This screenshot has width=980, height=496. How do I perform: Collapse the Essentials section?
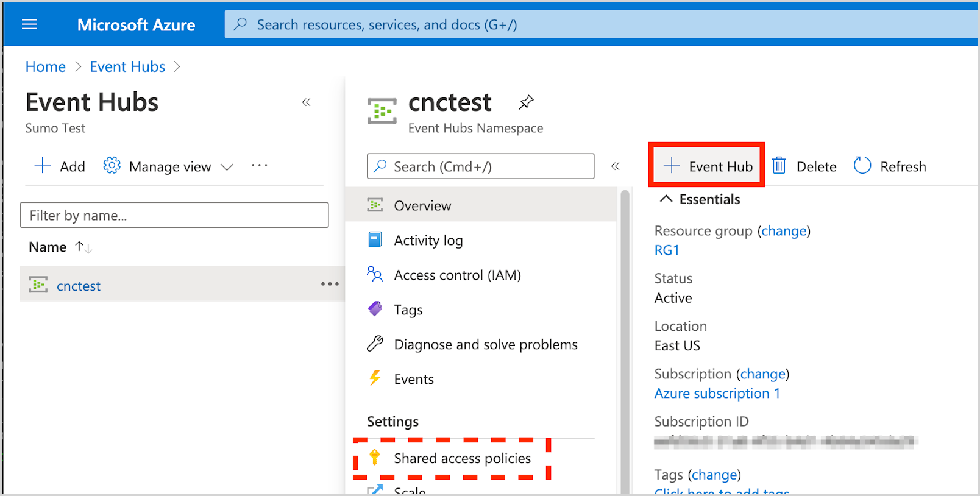pos(666,199)
